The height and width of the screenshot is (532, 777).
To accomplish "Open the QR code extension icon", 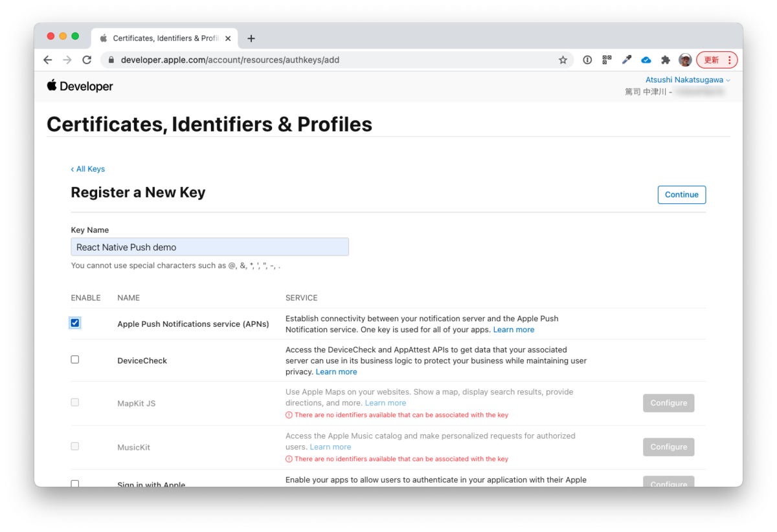I will click(x=607, y=60).
